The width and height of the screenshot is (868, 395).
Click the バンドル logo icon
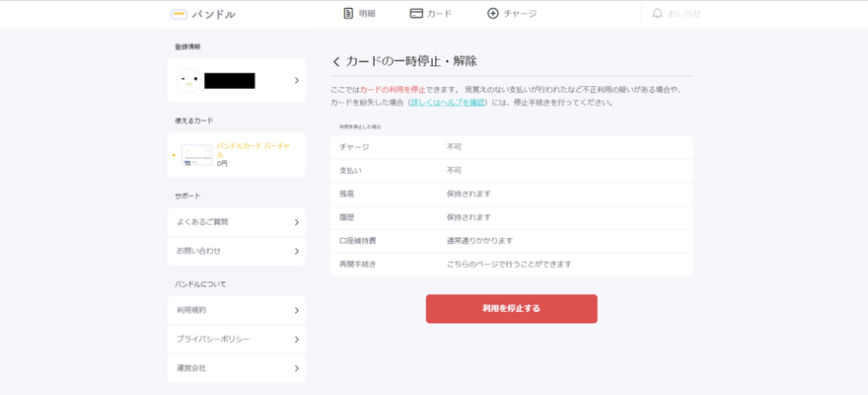tap(179, 14)
